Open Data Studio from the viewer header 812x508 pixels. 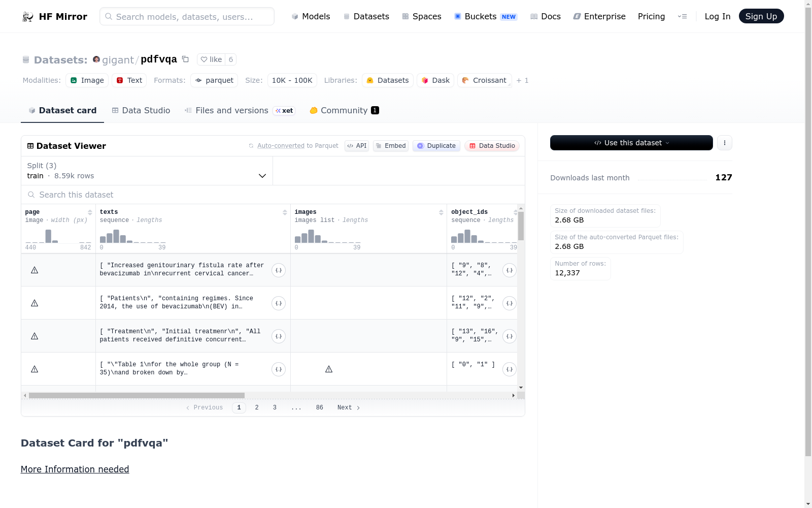pos(492,146)
